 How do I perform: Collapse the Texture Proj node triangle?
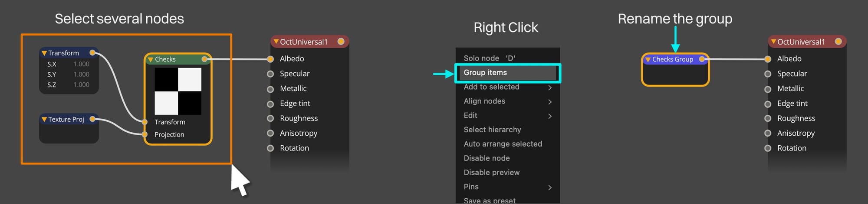(44, 119)
